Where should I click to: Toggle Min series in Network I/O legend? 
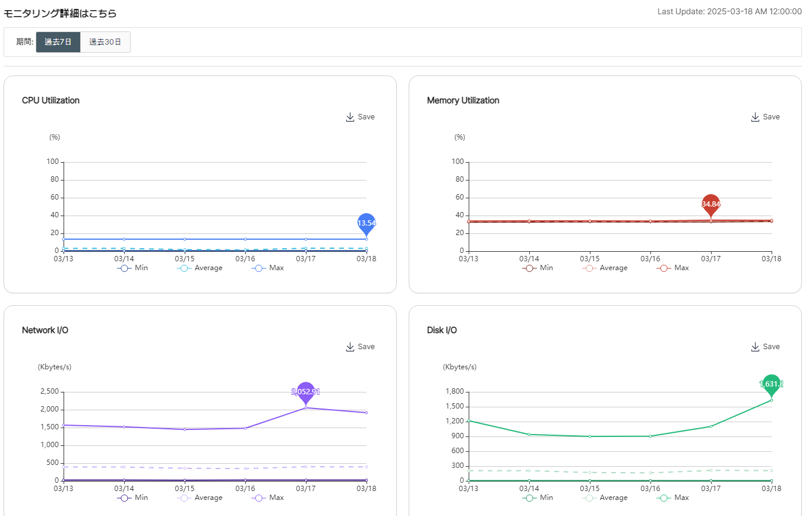pos(132,498)
